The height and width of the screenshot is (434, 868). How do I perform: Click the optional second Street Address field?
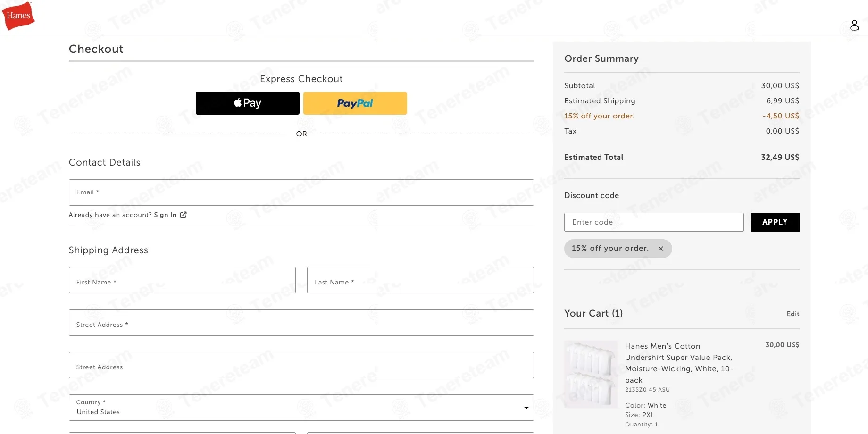click(301, 365)
